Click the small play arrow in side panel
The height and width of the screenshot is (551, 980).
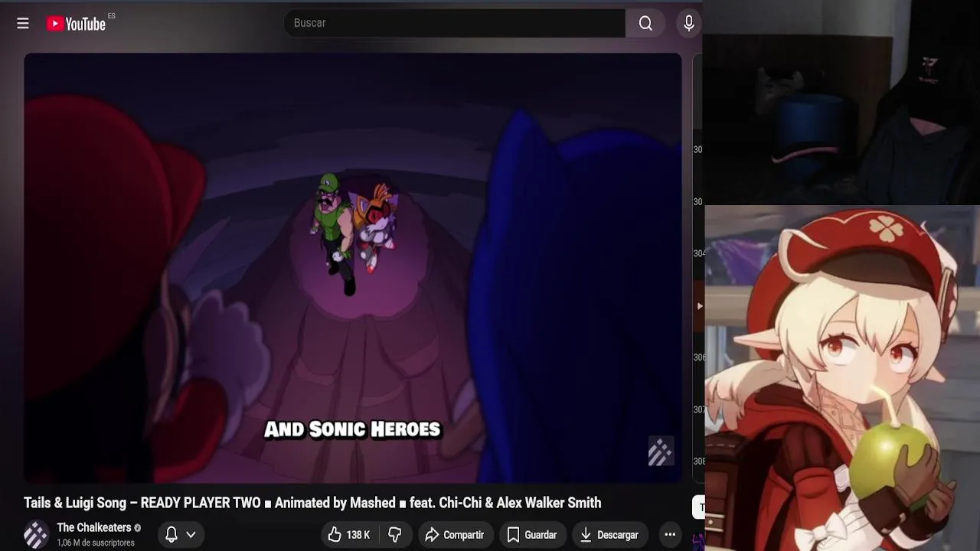pos(699,306)
